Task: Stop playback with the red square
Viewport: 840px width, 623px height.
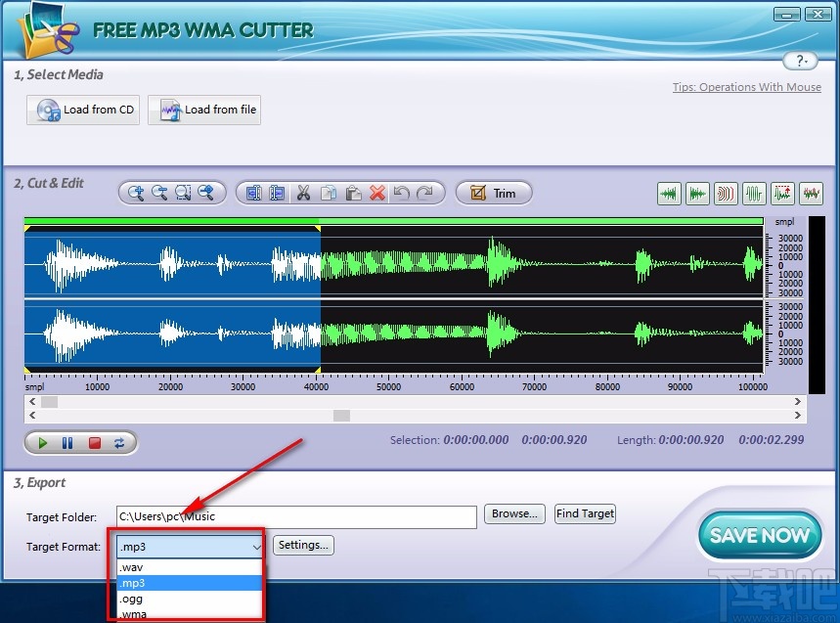Action: point(95,443)
